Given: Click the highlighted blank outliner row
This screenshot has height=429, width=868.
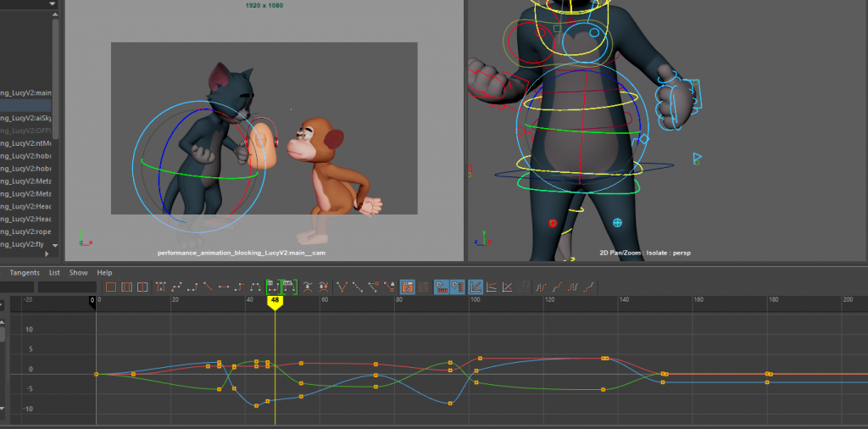Looking at the screenshot, I should (x=25, y=105).
